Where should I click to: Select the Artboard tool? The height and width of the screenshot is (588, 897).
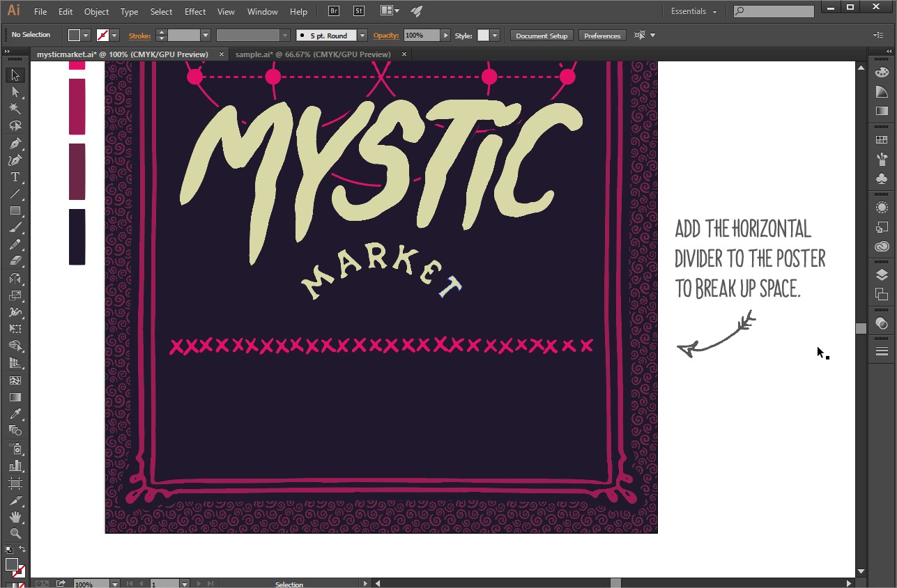pos(15,483)
